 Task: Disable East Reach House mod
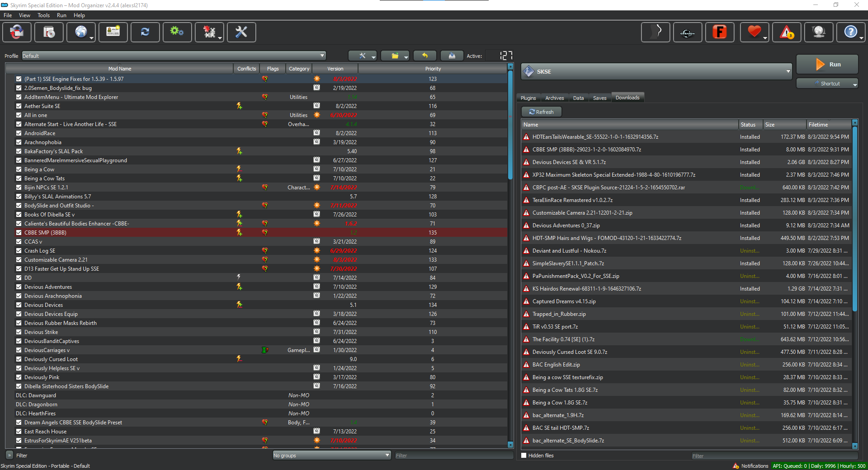pos(19,432)
